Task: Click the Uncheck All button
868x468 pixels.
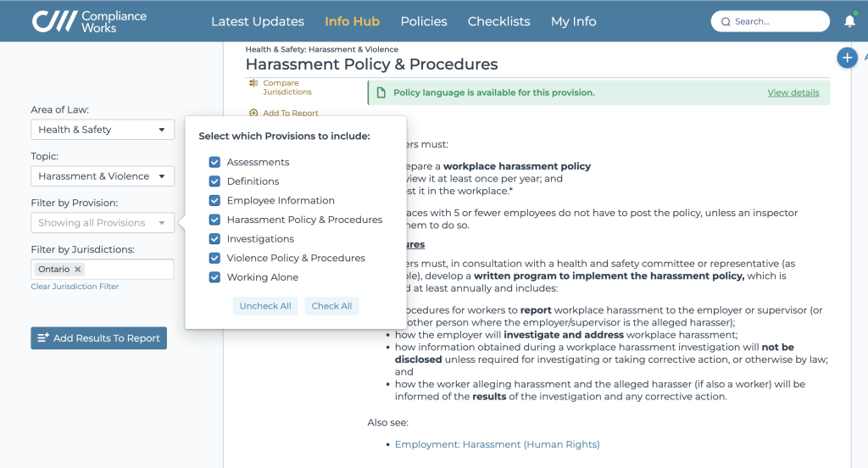Action: pos(265,306)
